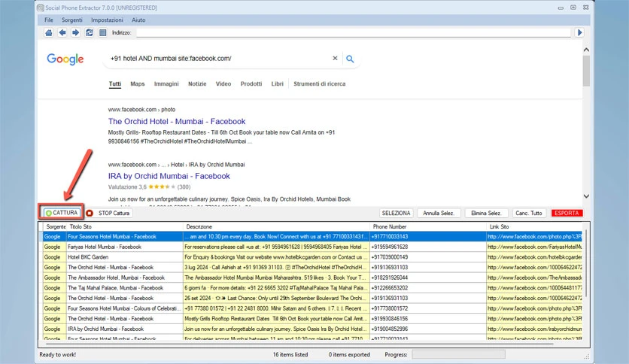The width and height of the screenshot is (629, 364).
Task: Select IRA by Orchid Mumbai table row
Action: (312, 329)
